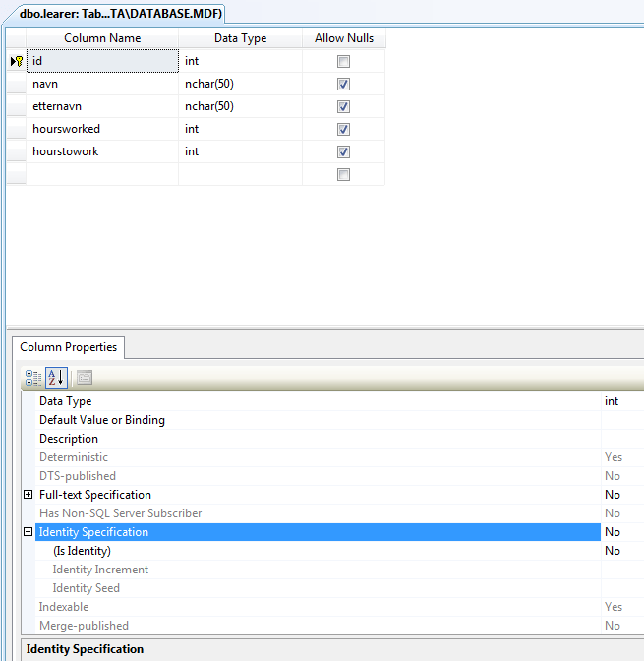This screenshot has height=661, width=644.
Task: Select Has Non-SQL Server Subscriber property
Action: coord(319,513)
